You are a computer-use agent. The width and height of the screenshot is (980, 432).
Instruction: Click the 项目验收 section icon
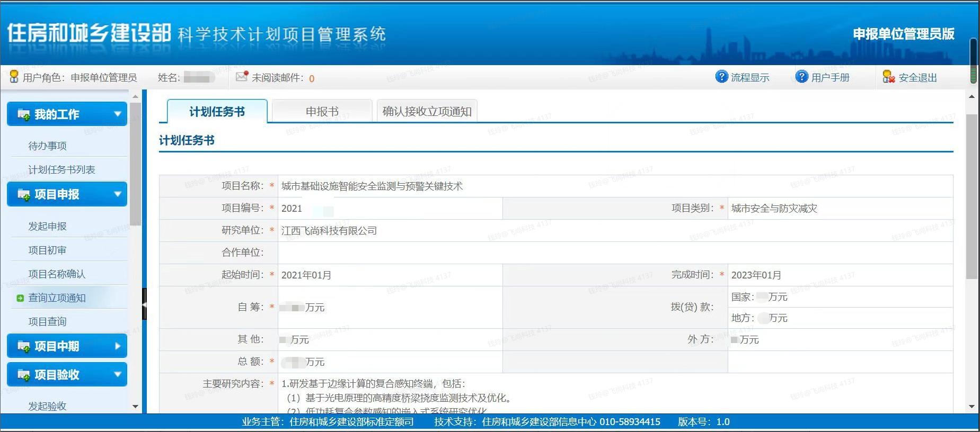(24, 375)
